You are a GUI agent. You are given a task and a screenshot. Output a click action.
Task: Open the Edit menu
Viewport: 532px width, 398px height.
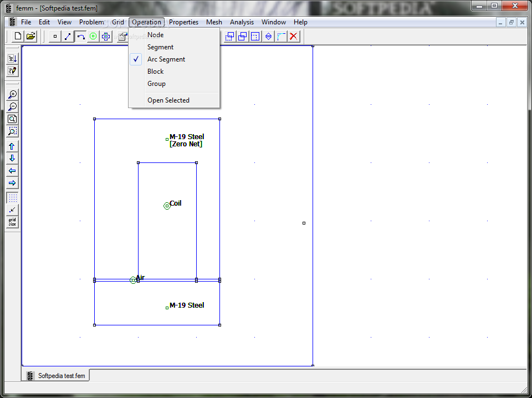tap(44, 22)
